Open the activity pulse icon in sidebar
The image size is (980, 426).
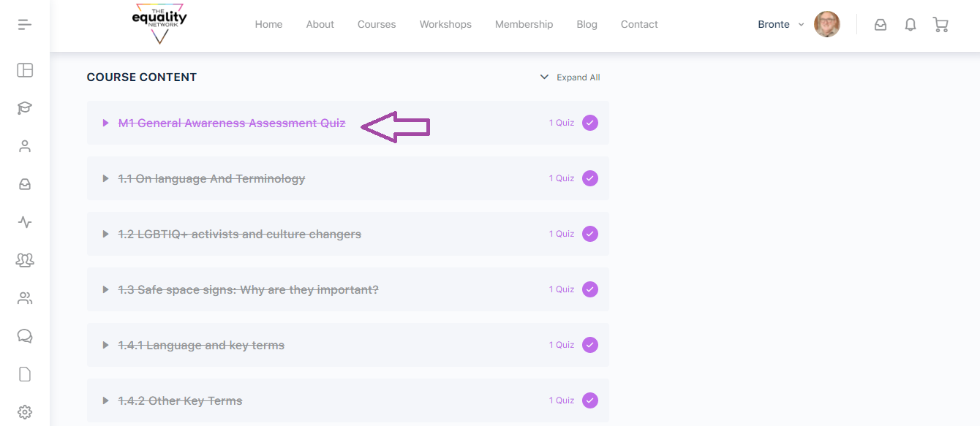click(x=25, y=222)
